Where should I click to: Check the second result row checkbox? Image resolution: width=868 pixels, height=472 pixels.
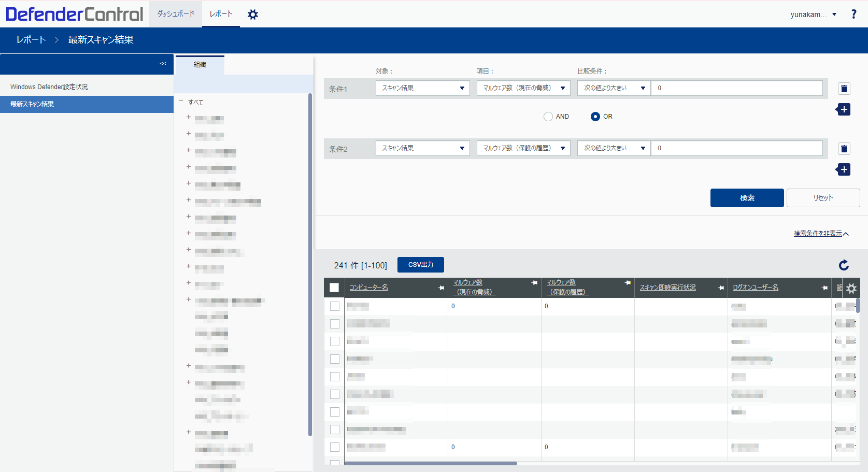tap(335, 324)
